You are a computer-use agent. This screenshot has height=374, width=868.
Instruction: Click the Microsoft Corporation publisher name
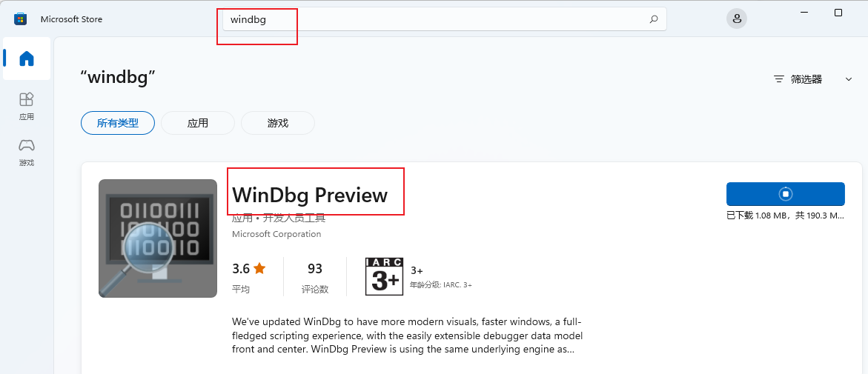pyautogui.click(x=276, y=234)
